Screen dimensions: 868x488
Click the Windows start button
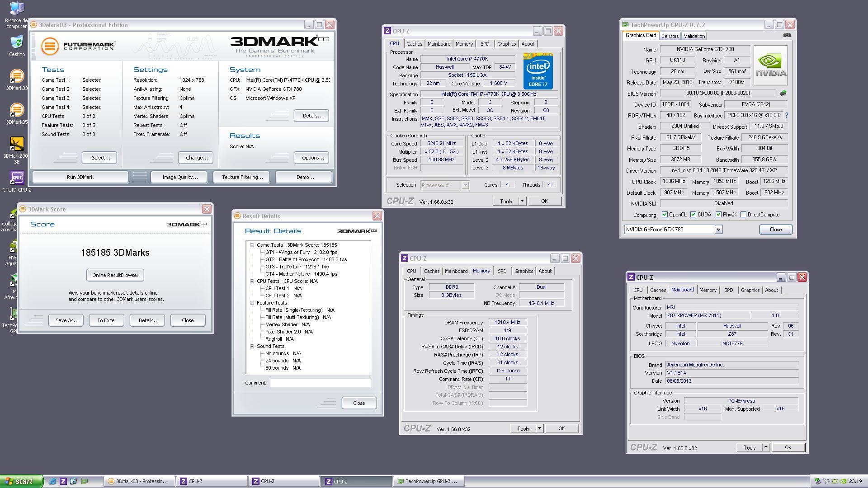pyautogui.click(x=22, y=481)
